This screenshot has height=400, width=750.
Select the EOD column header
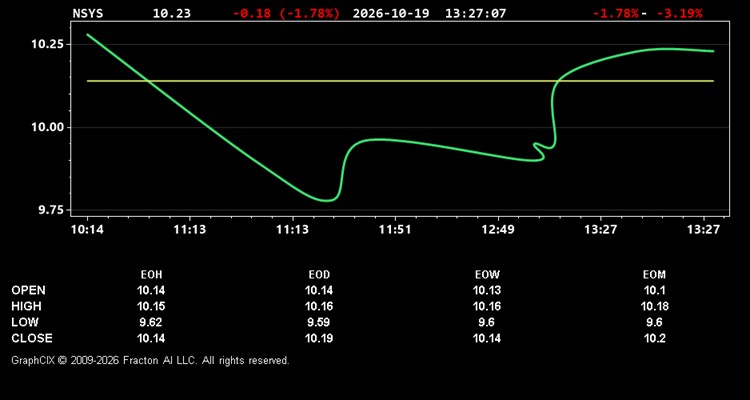coord(319,275)
